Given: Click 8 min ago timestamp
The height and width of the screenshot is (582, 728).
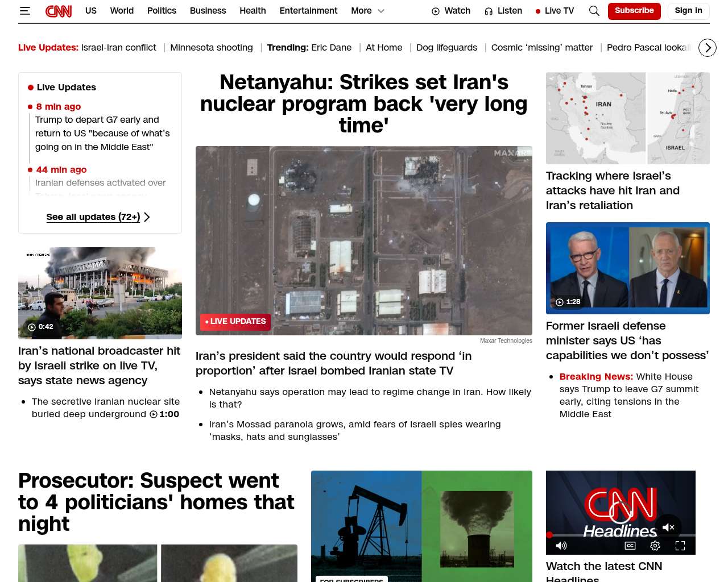Looking at the screenshot, I should click(x=59, y=107).
